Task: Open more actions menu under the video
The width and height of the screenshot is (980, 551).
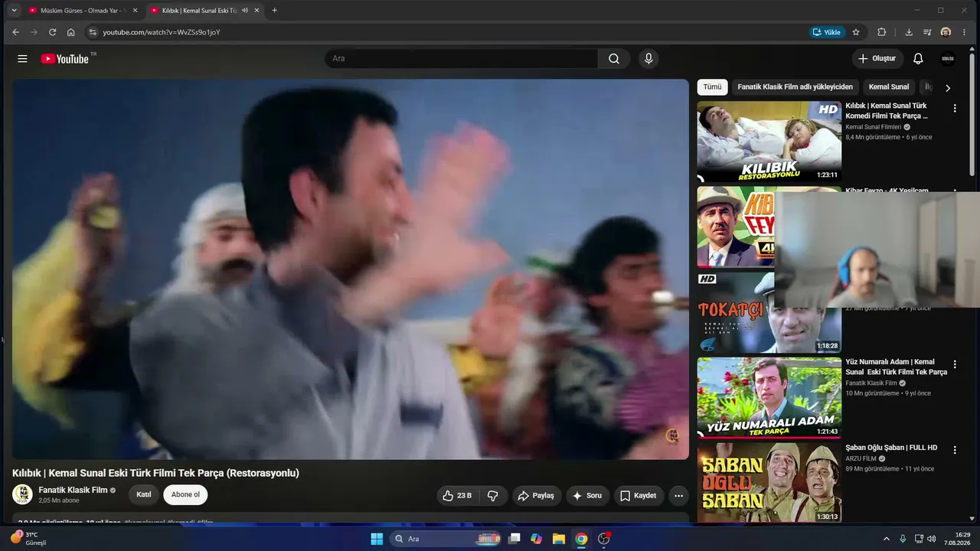Action: (678, 496)
